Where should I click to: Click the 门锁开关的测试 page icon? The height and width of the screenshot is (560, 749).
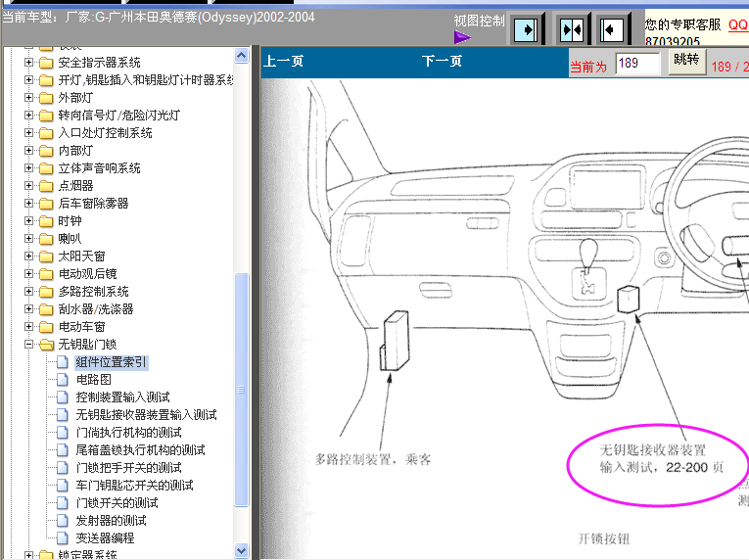click(63, 502)
